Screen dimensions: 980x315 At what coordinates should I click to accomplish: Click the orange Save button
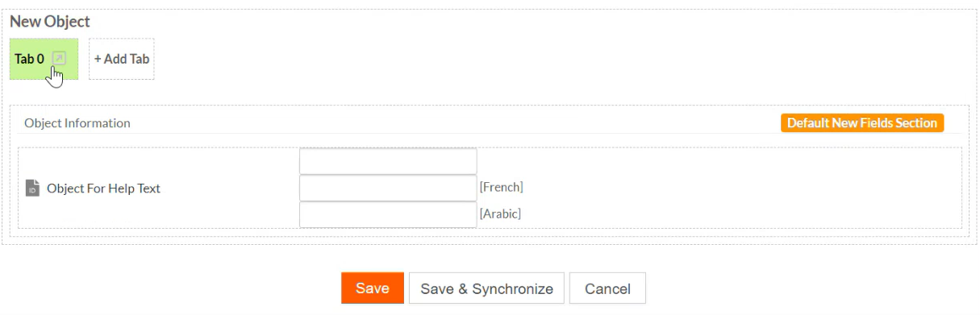point(373,288)
